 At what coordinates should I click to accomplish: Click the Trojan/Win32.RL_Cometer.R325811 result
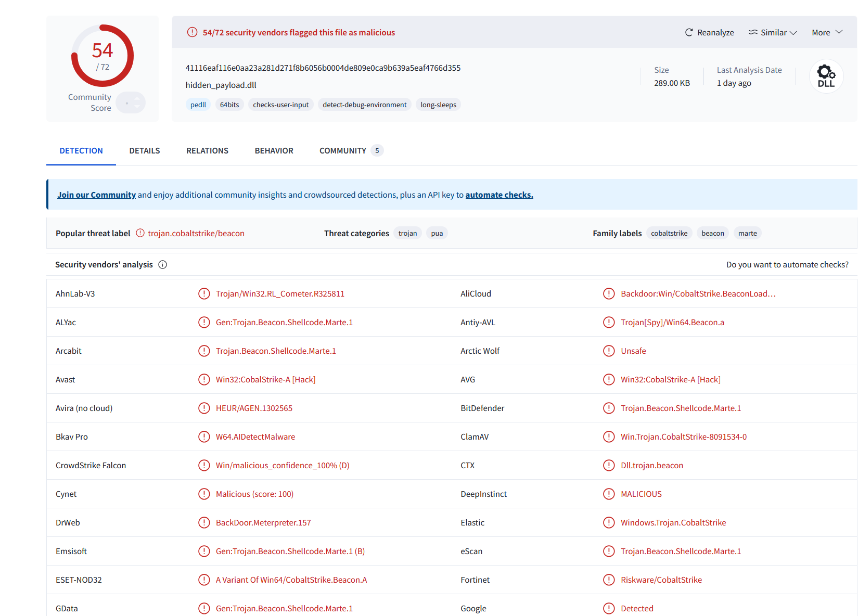(x=280, y=293)
